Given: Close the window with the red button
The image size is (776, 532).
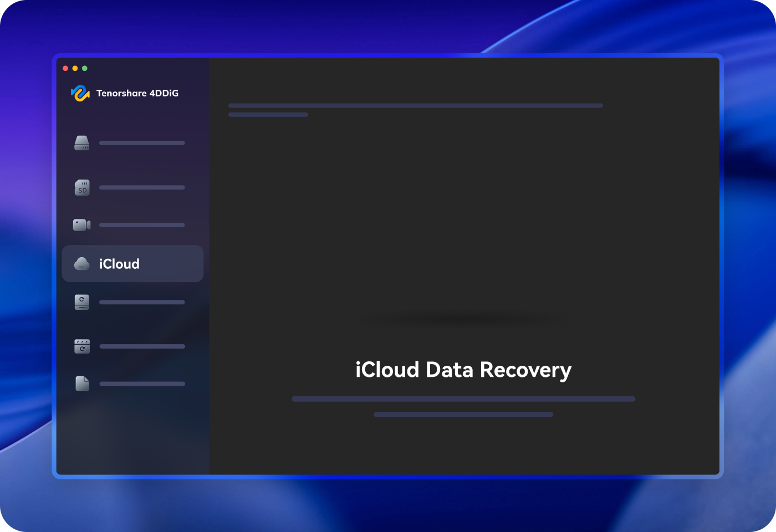Looking at the screenshot, I should (65, 69).
